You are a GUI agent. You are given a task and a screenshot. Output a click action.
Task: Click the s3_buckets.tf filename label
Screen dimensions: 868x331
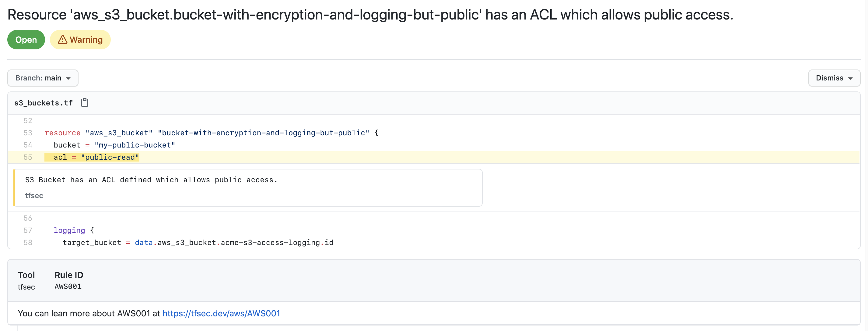(43, 103)
